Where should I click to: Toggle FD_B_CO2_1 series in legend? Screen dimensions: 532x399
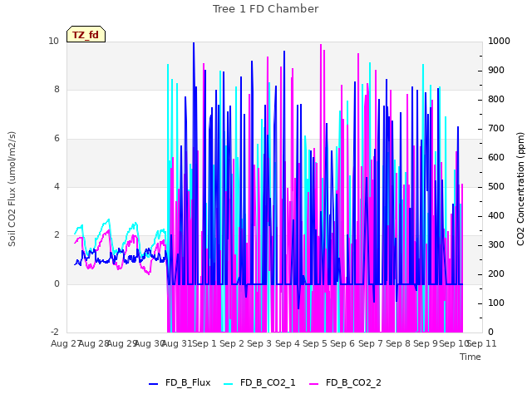coord(259,382)
